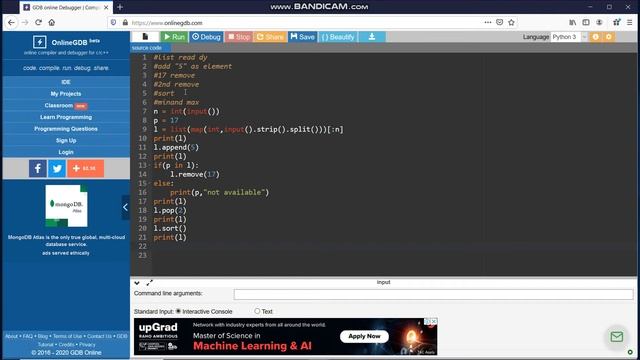Screen dimensions: 640x360
Task: Share on Facebook icon
Action: point(38,168)
